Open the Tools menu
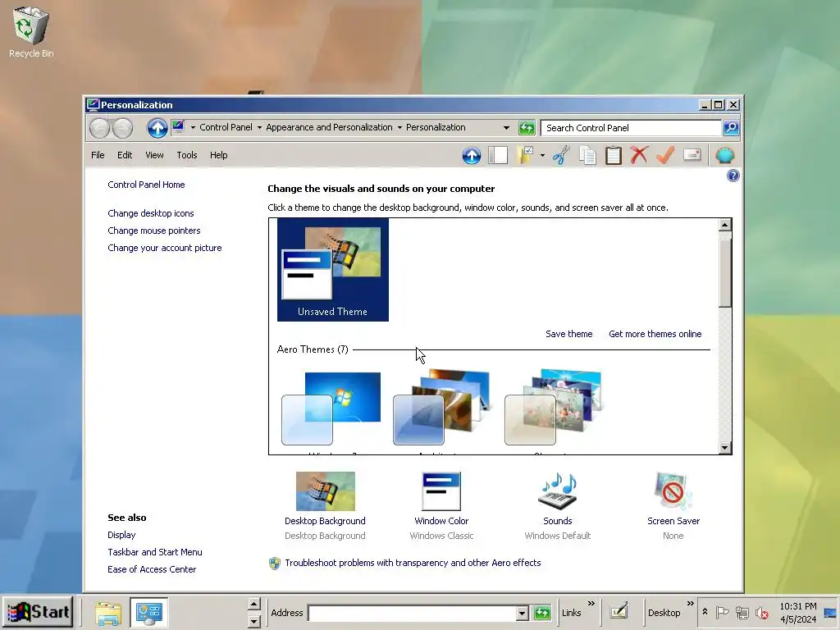Viewport: 840px width, 630px height. click(187, 155)
